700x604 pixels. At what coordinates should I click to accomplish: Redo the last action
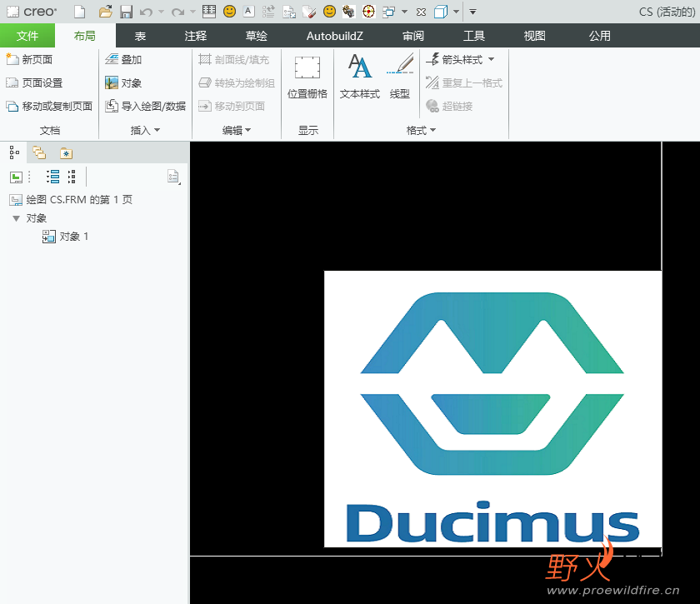177,12
